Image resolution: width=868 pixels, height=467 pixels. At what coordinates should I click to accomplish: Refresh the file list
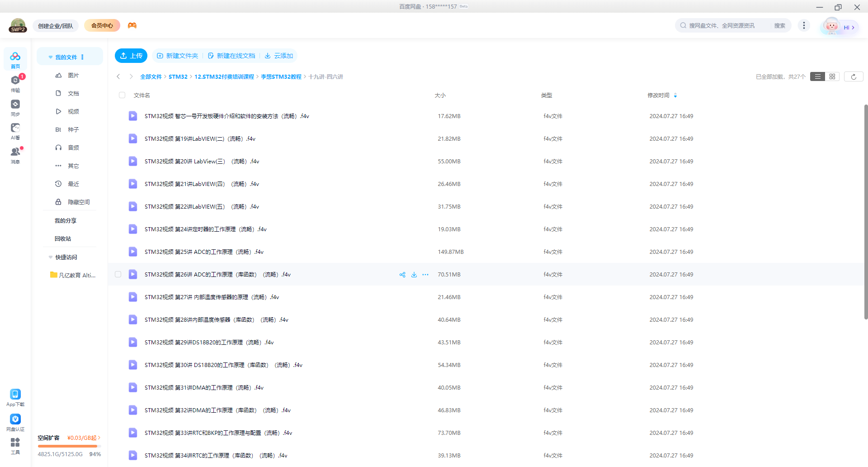pyautogui.click(x=854, y=76)
